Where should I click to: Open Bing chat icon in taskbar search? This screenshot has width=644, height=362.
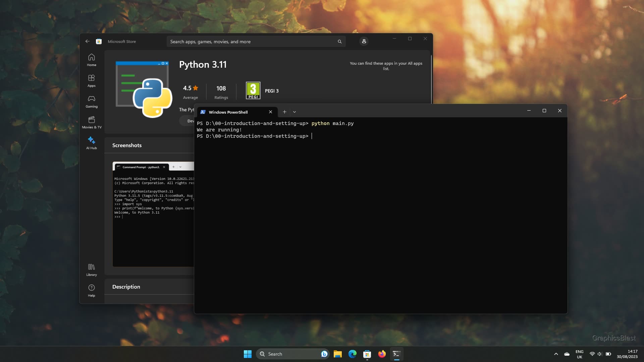pos(324,354)
